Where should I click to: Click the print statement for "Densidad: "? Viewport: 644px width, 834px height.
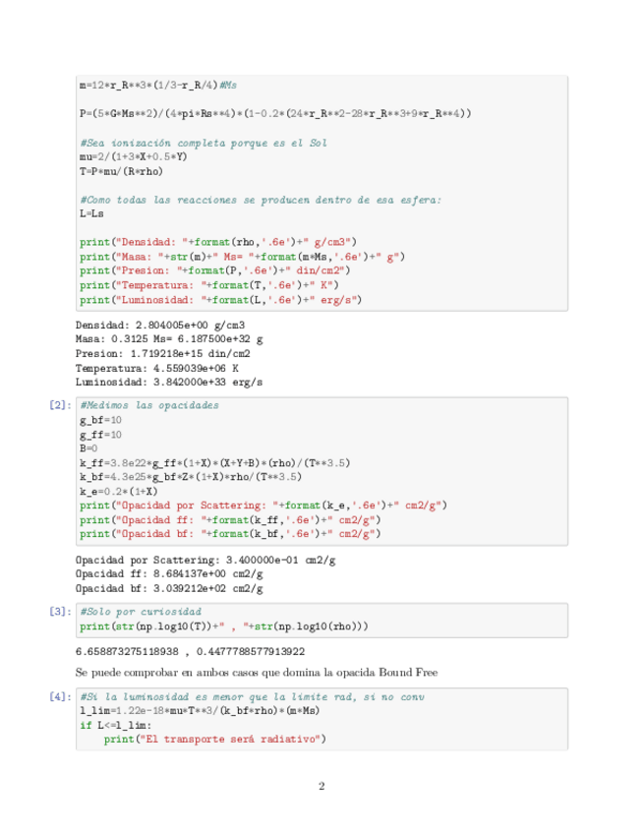pyautogui.click(x=218, y=243)
